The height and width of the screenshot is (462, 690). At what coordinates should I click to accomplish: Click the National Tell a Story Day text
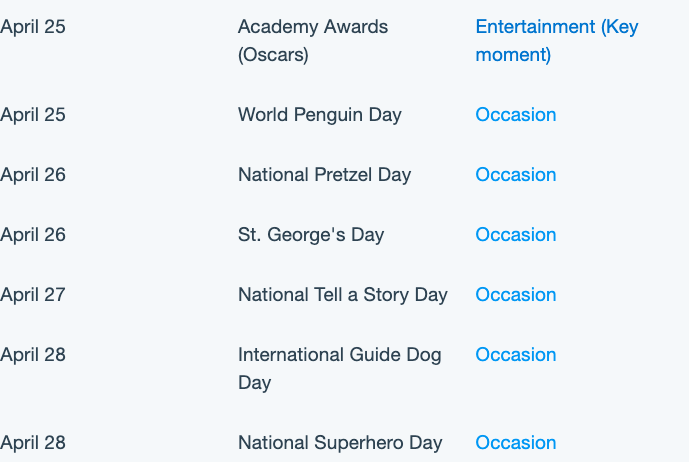pyautogui.click(x=343, y=294)
